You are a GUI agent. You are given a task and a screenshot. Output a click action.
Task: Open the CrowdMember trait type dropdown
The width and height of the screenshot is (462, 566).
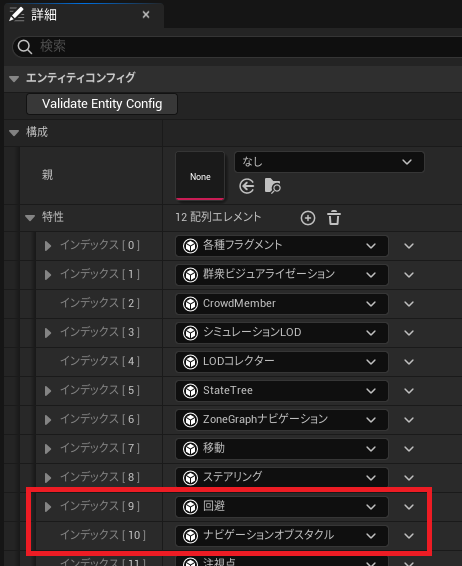point(282,304)
